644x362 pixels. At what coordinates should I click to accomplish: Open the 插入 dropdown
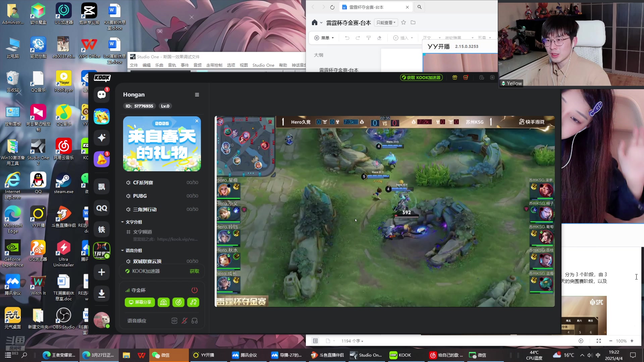tap(403, 38)
